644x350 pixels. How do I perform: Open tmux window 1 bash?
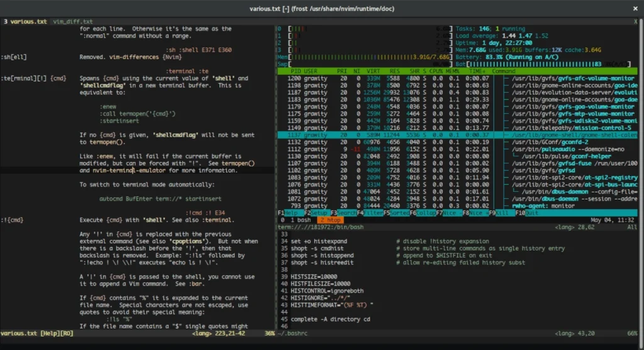pos(300,220)
